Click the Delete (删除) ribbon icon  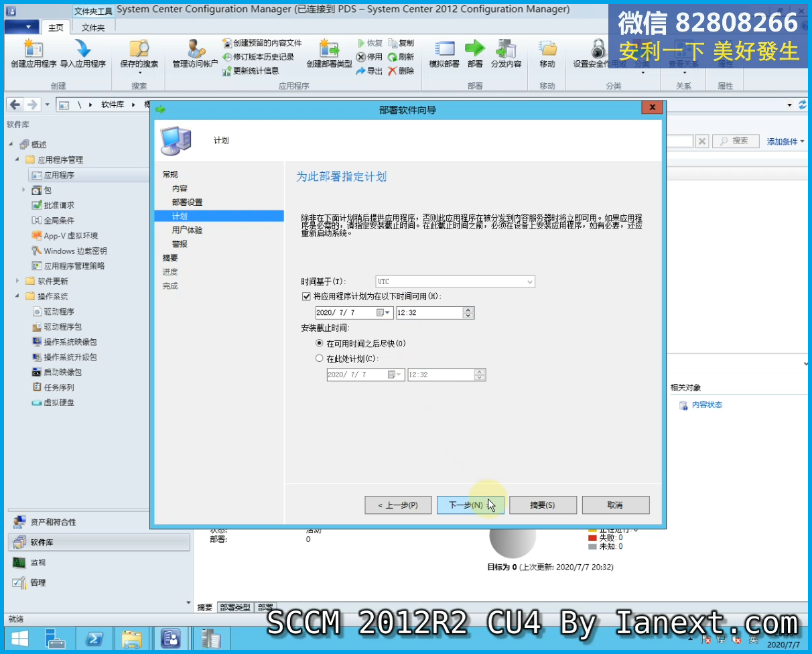[x=401, y=71]
